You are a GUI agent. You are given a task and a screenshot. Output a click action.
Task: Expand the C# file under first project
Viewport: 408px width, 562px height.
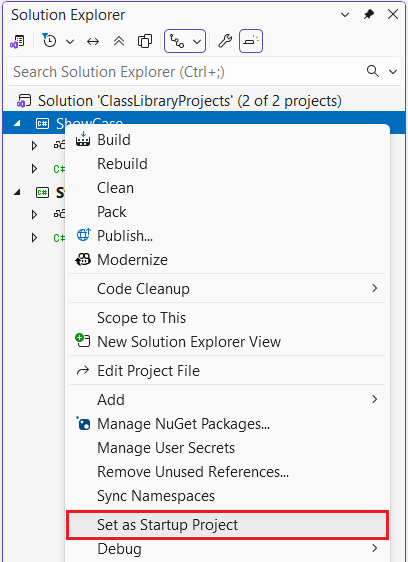tap(34, 168)
